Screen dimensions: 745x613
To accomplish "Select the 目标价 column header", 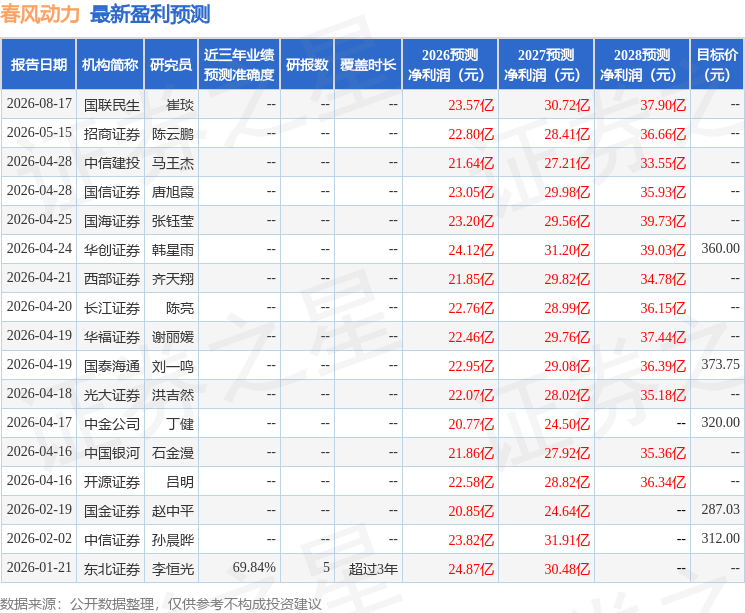I will pos(717,65).
